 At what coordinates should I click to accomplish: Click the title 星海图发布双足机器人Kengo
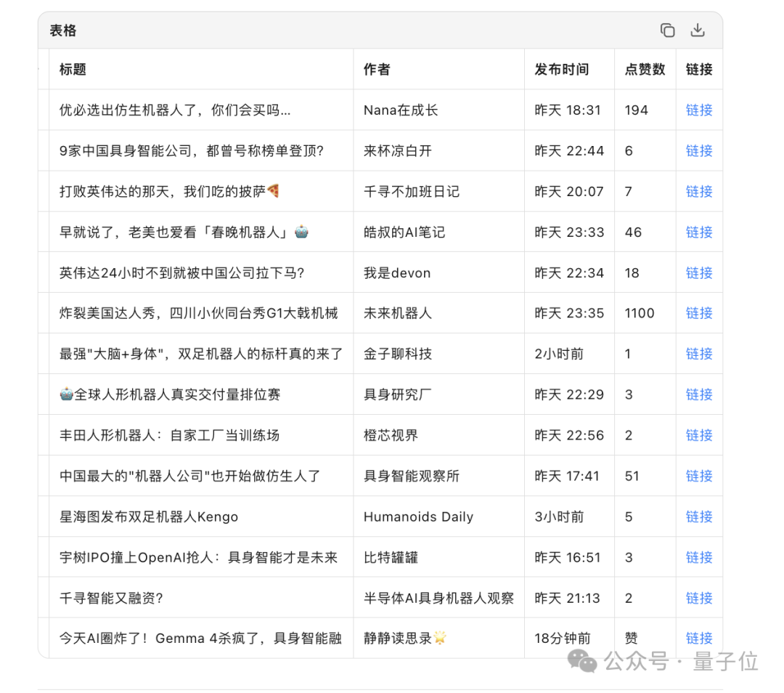point(149,517)
